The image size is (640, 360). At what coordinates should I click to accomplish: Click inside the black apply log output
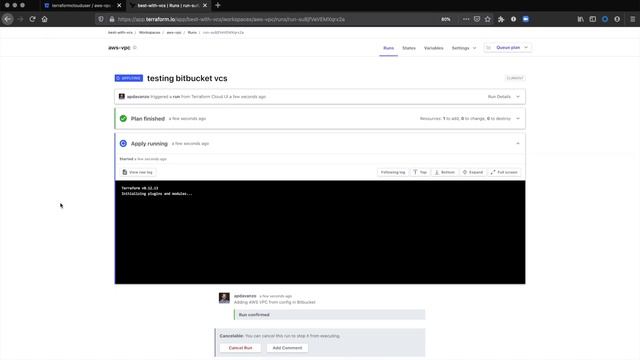click(320, 232)
